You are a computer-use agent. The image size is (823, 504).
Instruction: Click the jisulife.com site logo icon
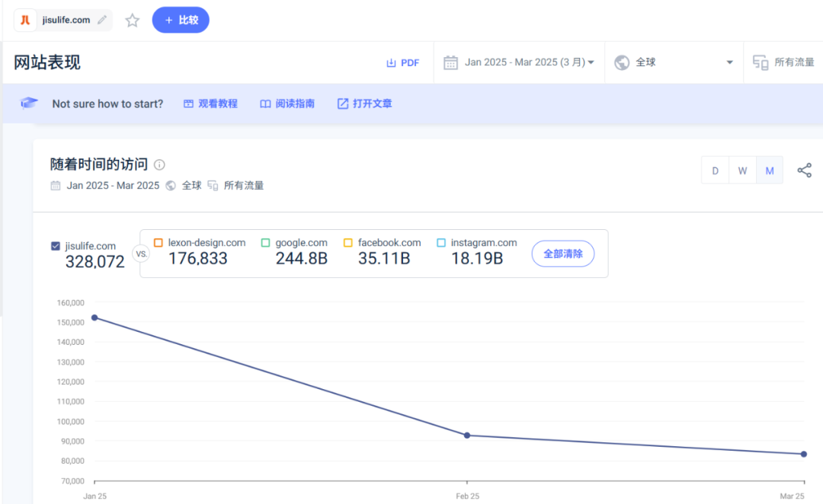tap(24, 21)
